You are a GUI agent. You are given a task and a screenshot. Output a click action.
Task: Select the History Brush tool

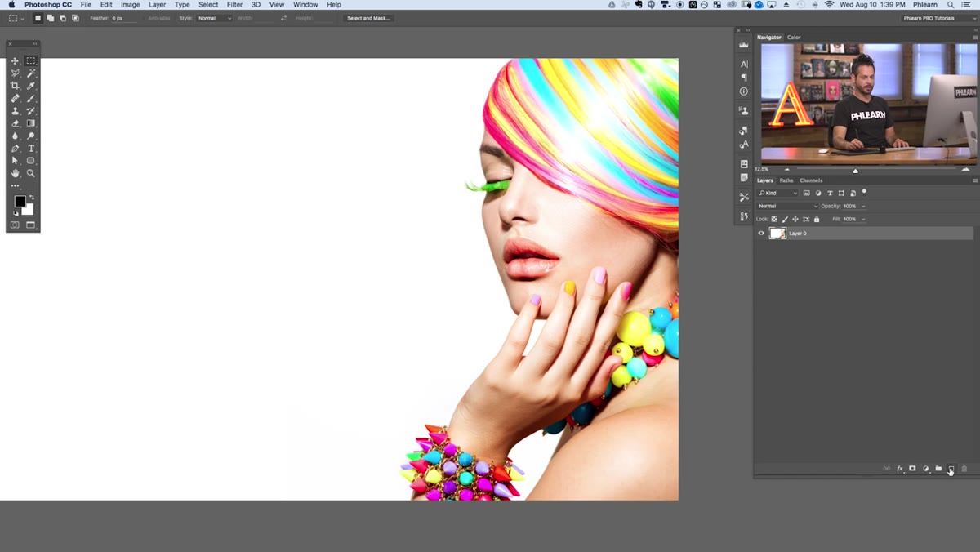point(31,111)
